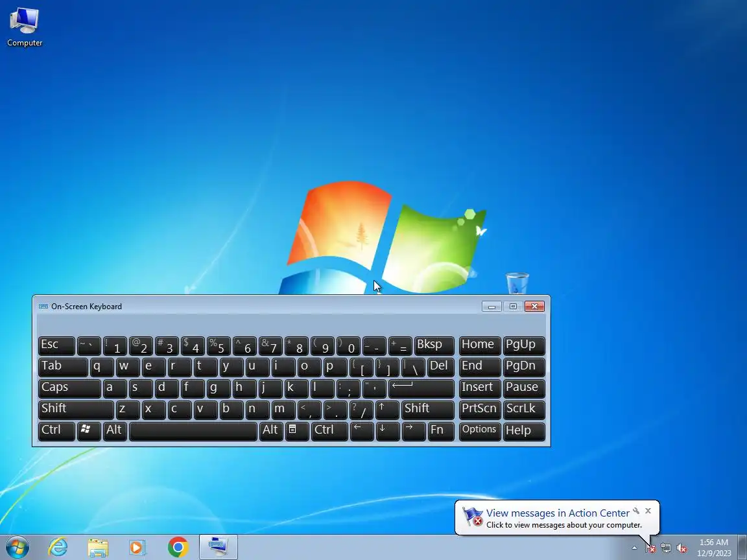Viewport: 747px width, 560px height.
Task: Toggle the left Ctrl key
Action: click(x=56, y=431)
